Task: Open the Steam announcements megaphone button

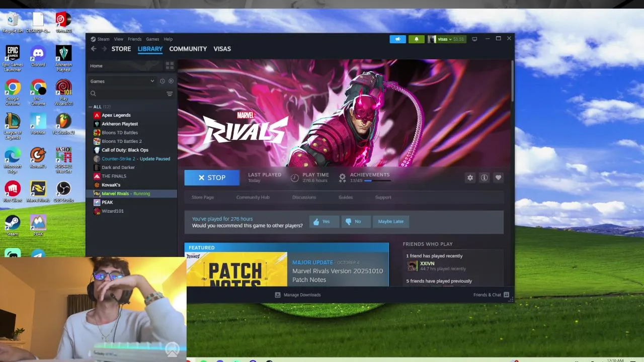Action: point(397,39)
